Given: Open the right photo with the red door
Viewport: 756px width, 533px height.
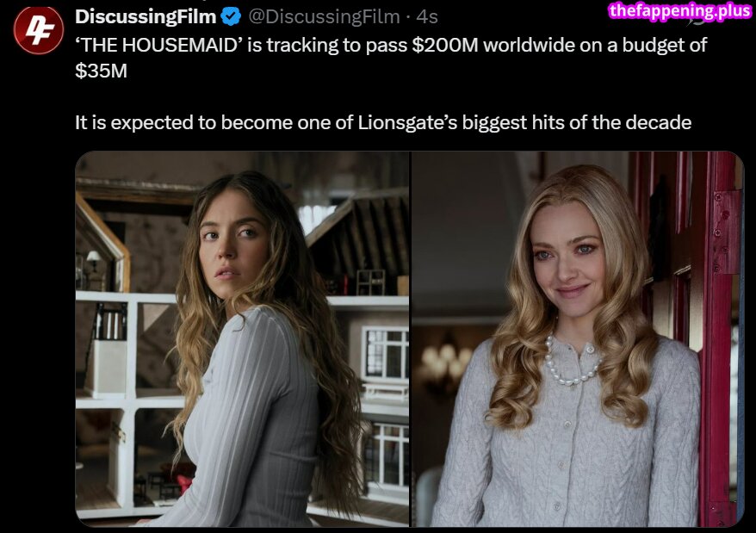Looking at the screenshot, I should pos(578,339).
